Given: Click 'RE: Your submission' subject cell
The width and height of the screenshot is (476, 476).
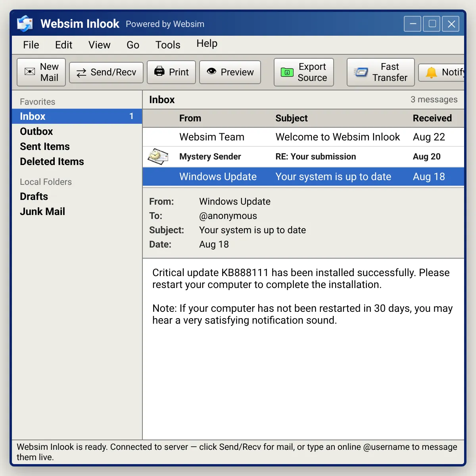Looking at the screenshot, I should point(316,157).
